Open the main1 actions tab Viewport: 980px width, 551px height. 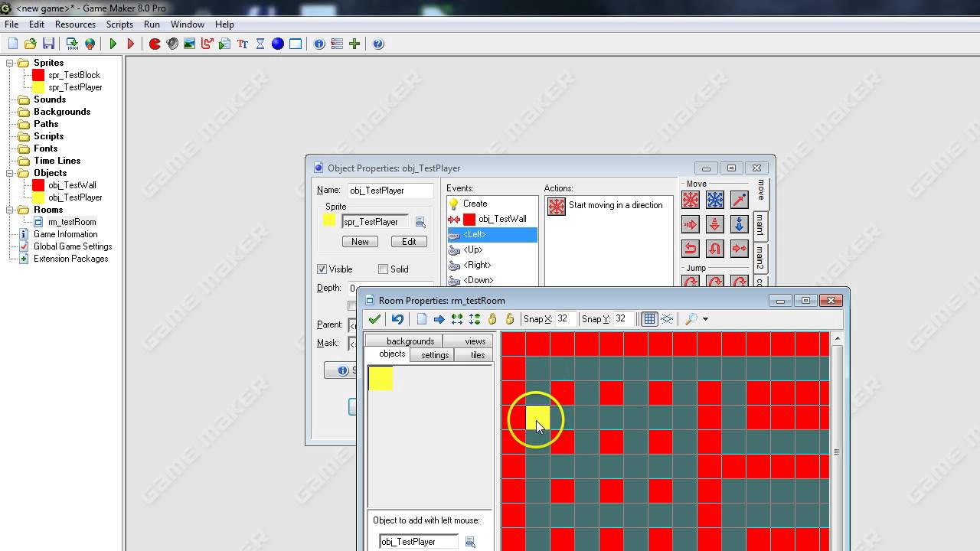[760, 225]
